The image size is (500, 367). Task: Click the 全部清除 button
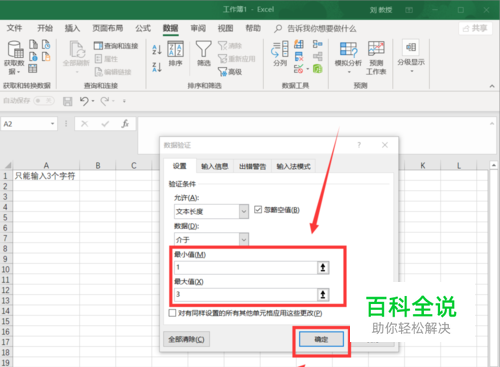pos(186,339)
